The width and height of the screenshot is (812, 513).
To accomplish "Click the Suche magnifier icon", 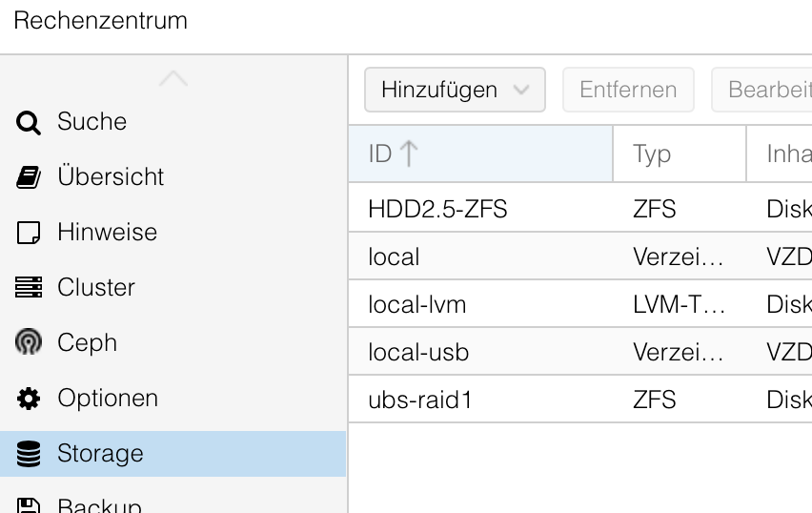I will (x=29, y=123).
